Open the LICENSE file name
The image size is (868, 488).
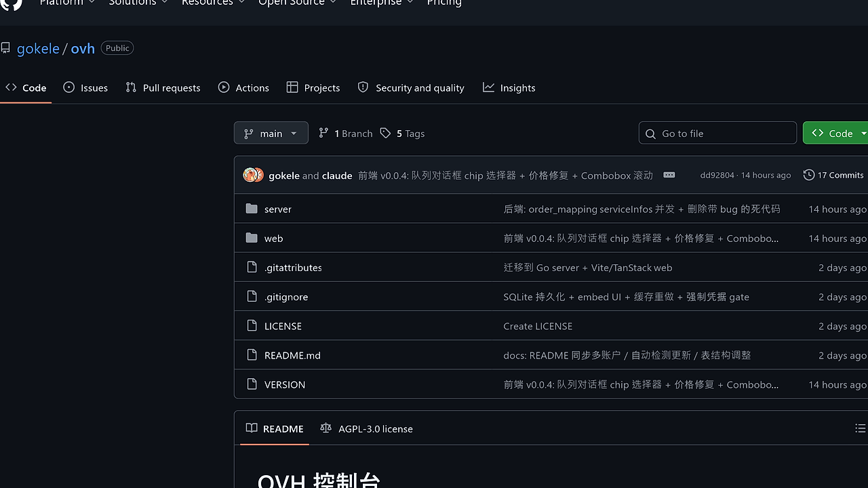point(283,325)
